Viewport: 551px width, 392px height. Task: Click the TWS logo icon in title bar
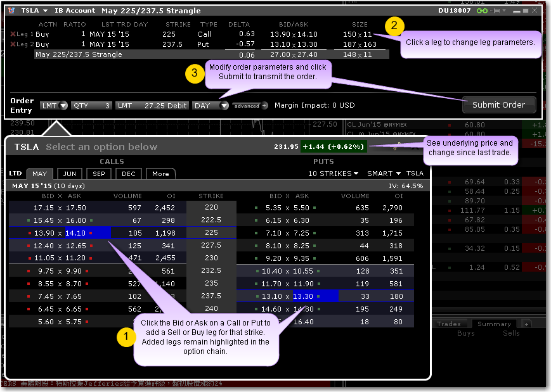click(x=11, y=11)
